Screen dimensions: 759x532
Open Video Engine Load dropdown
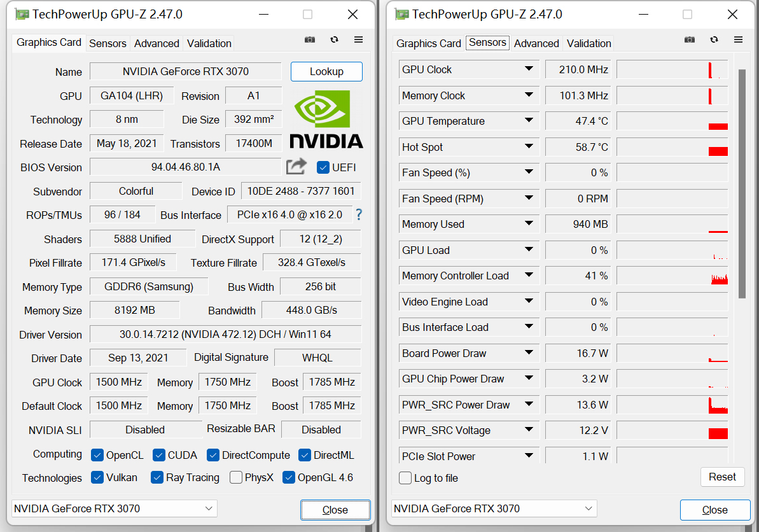(529, 301)
